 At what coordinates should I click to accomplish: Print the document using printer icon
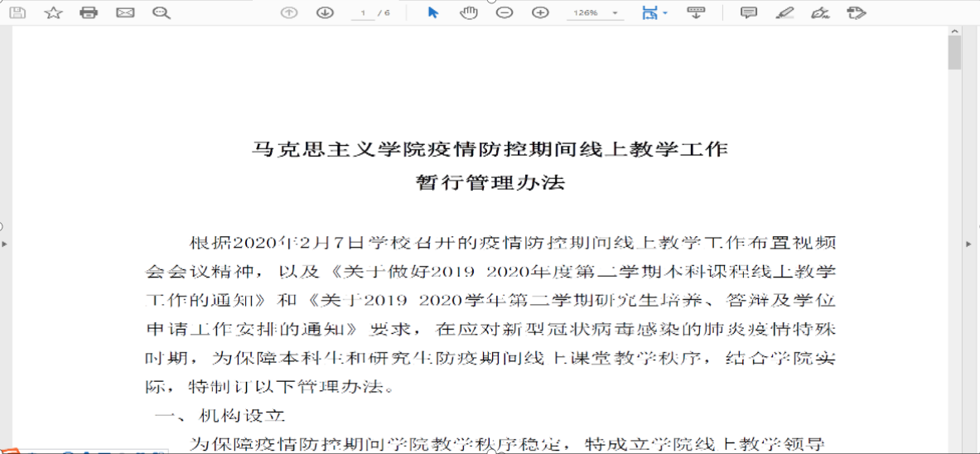click(89, 12)
